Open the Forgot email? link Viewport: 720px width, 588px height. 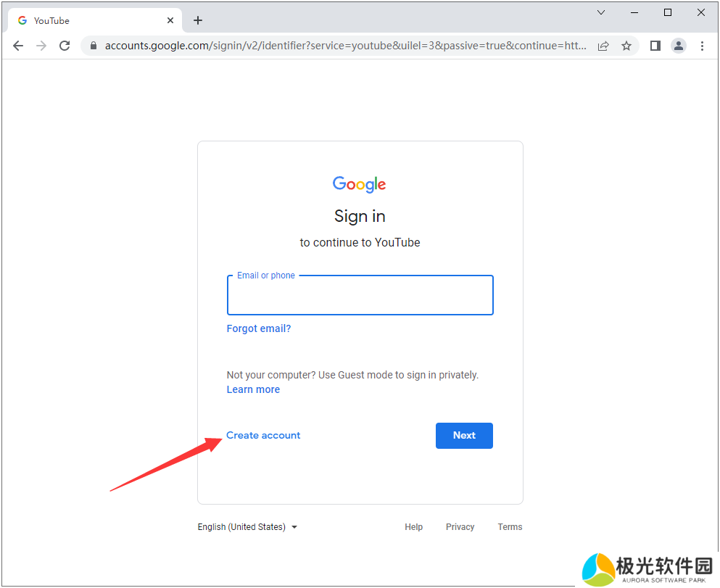click(259, 328)
